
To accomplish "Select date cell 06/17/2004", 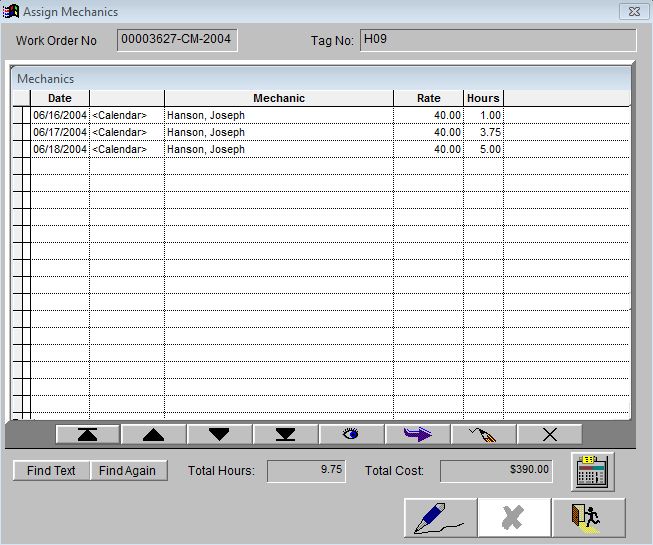I will click(60, 132).
